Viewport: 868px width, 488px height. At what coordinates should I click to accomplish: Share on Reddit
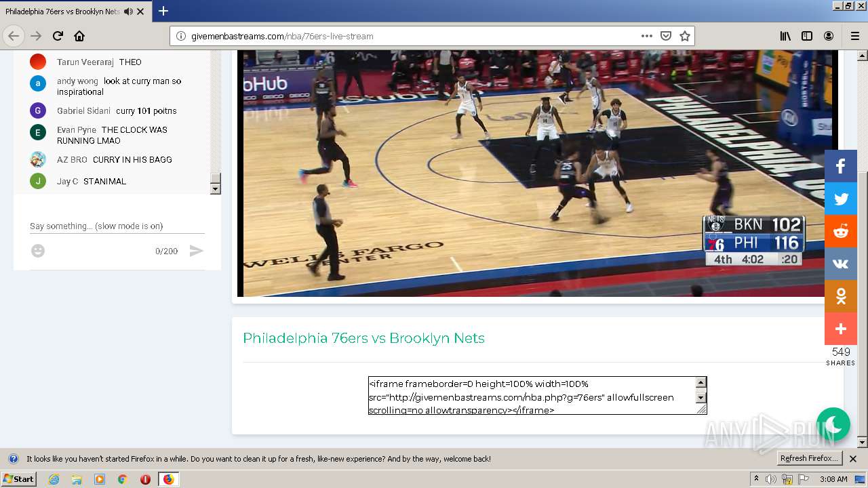[841, 231]
